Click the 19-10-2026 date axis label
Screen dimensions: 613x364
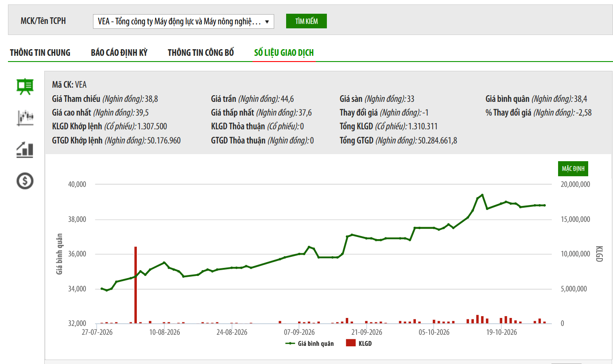click(x=502, y=332)
